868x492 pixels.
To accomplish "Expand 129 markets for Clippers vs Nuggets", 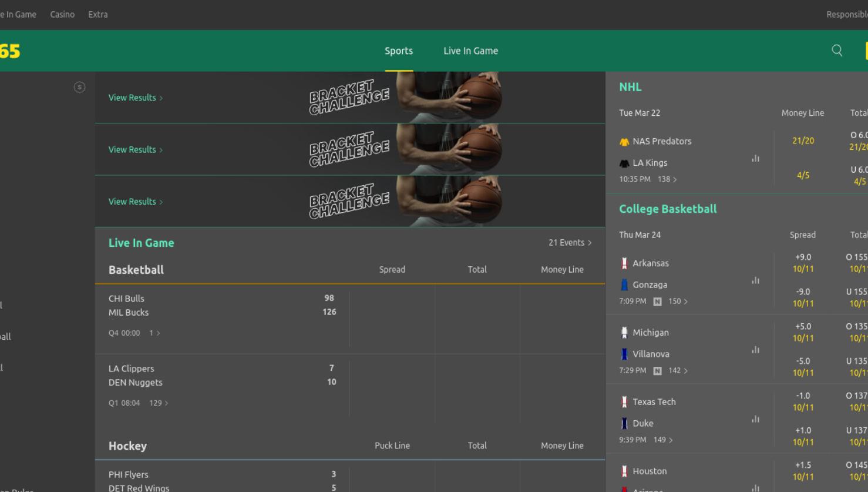I will tap(159, 403).
